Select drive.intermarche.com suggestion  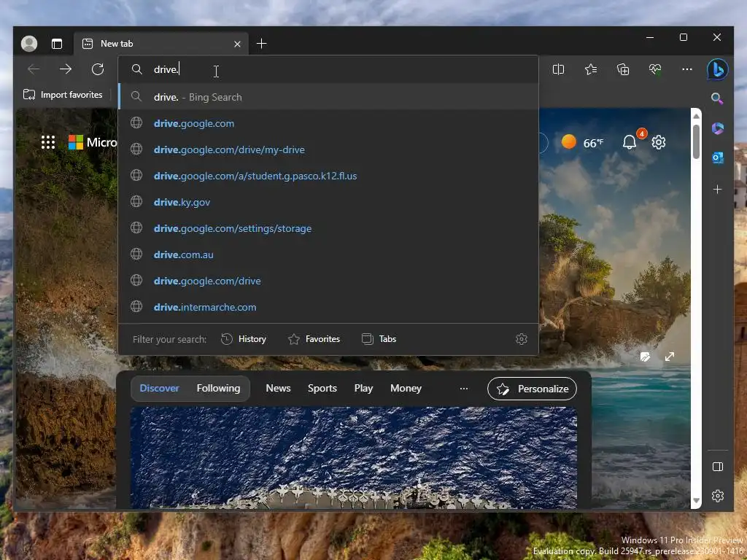click(329, 307)
